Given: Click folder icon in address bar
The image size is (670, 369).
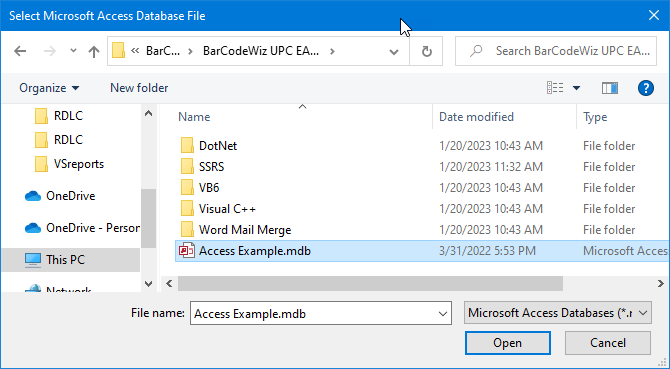Looking at the screenshot, I should [118, 51].
